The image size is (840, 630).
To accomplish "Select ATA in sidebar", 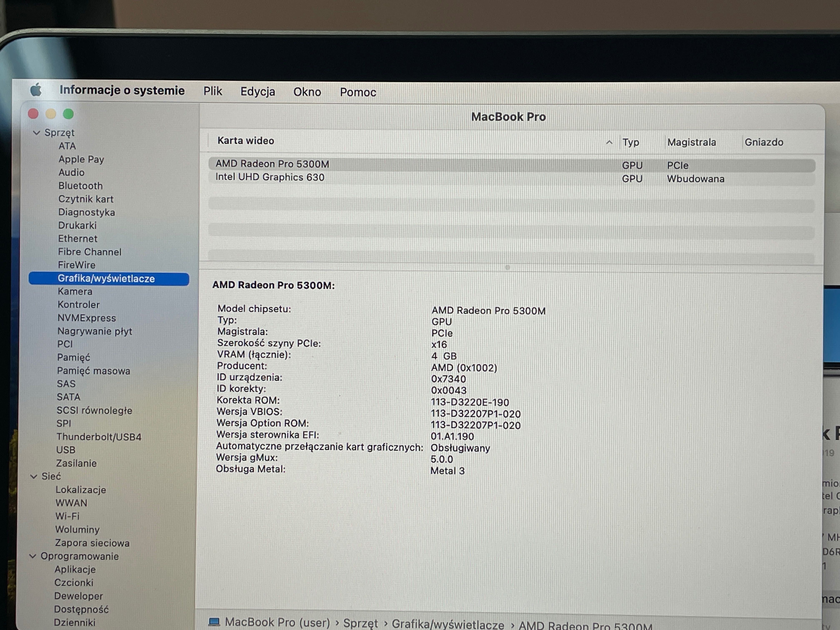I will pos(67,146).
